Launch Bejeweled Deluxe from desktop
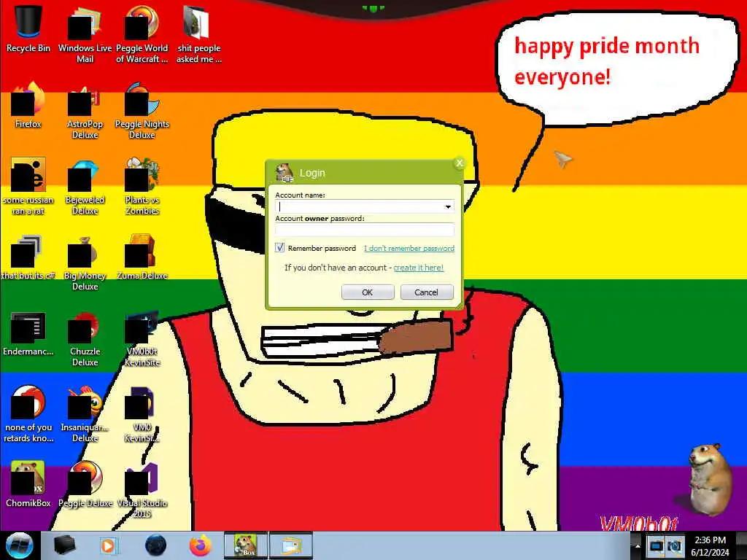The height and width of the screenshot is (560, 747). tap(85, 186)
